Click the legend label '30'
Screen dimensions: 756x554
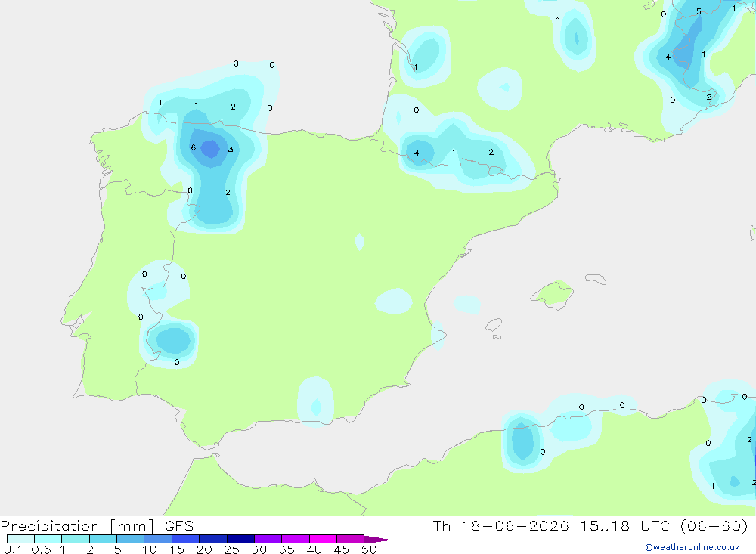pos(259,549)
